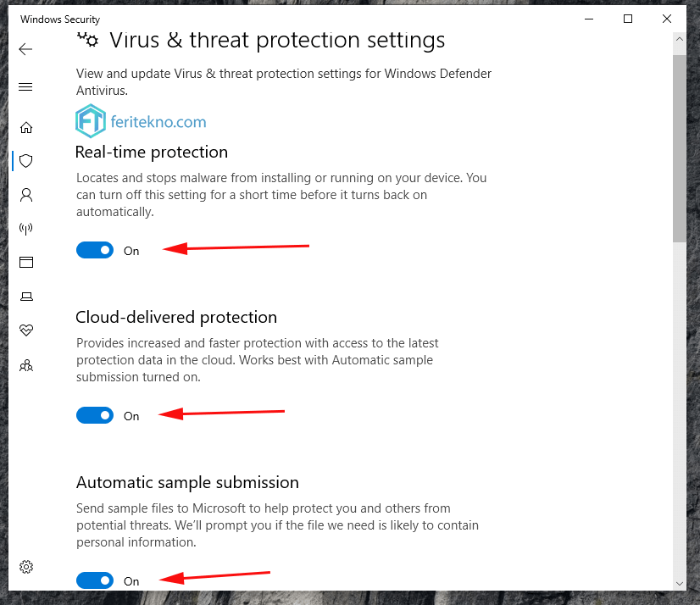Open Device performance & health heart icon

tap(26, 330)
